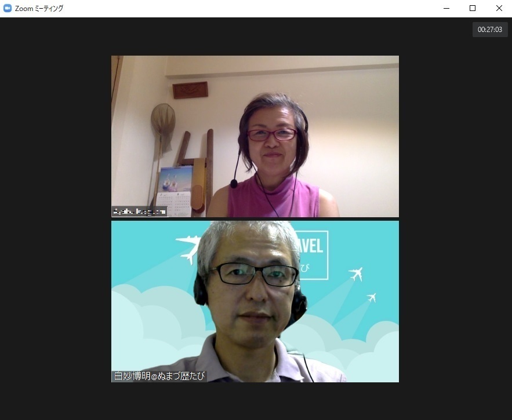This screenshot has width=512, height=420.
Task: Click the name label 白妙博明@ぬまづ歴たび
Action: pyautogui.click(x=159, y=376)
